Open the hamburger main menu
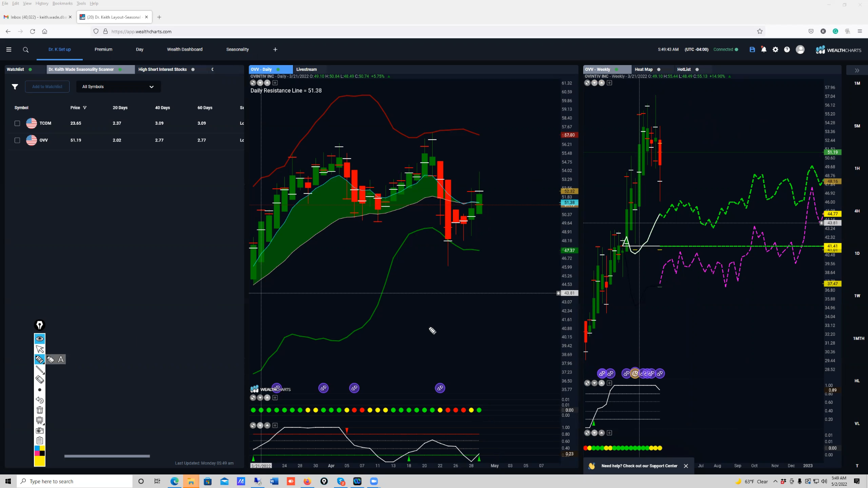868x488 pixels. (x=9, y=50)
